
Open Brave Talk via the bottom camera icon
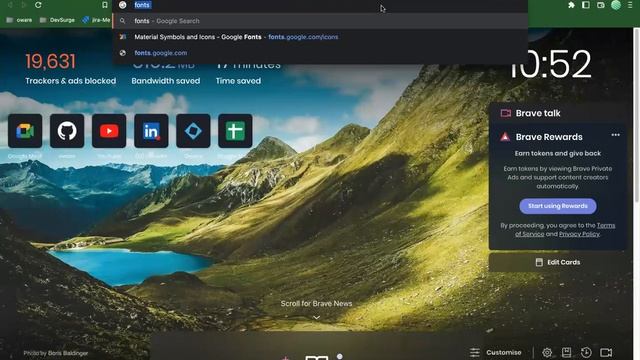point(606,352)
